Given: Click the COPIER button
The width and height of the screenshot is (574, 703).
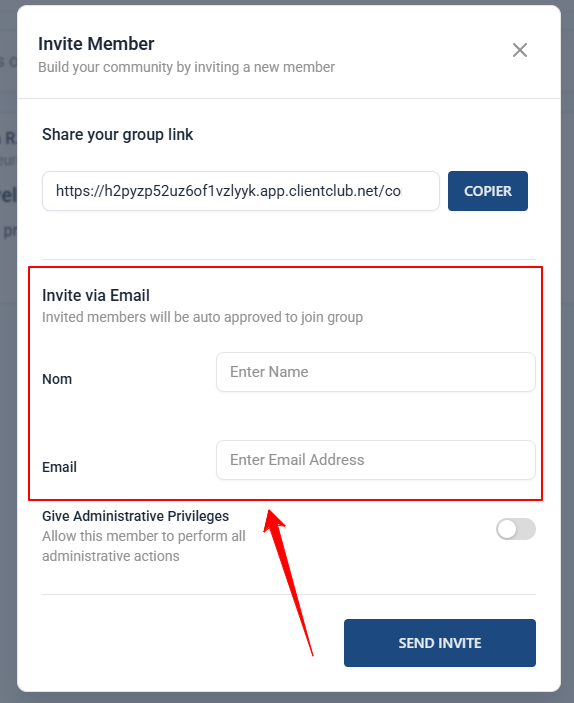Looking at the screenshot, I should (487, 191).
